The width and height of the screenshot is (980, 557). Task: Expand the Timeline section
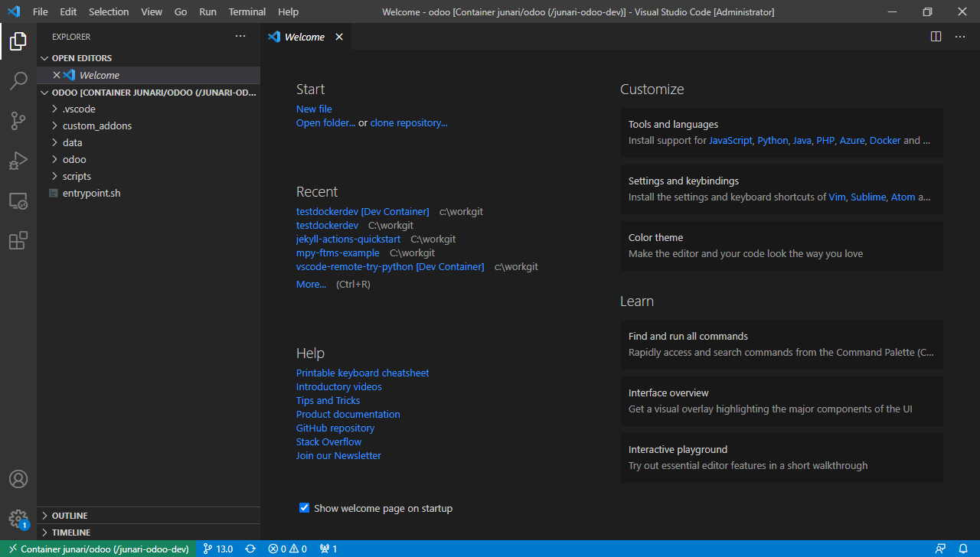tap(149, 533)
